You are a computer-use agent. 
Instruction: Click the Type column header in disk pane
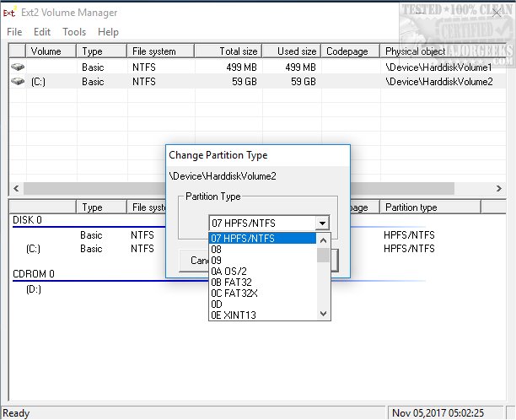pos(101,207)
